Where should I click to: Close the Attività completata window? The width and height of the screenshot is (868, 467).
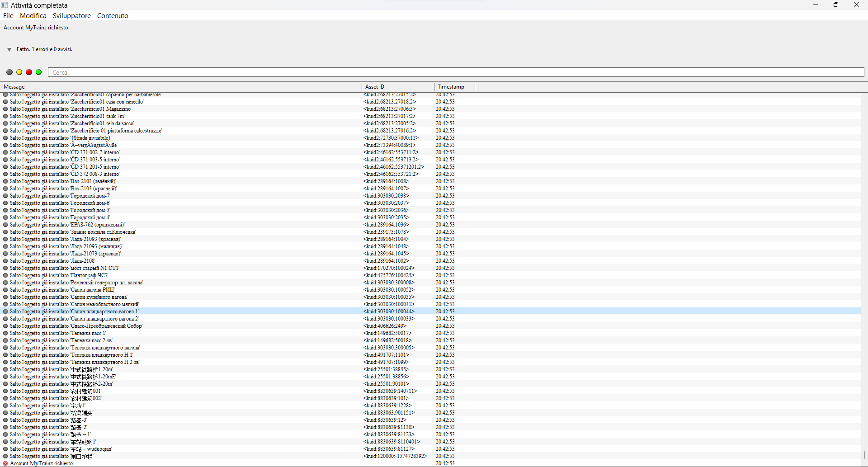[x=857, y=5]
